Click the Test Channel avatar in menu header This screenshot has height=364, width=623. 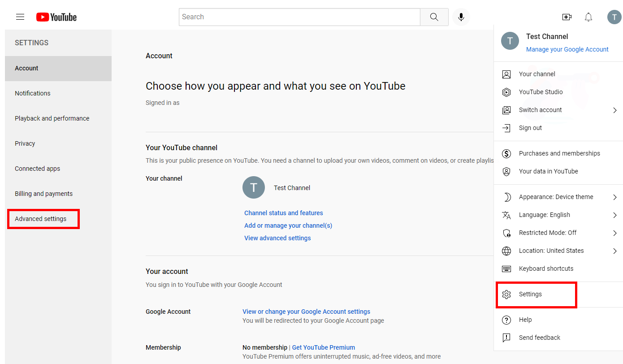pos(510,40)
